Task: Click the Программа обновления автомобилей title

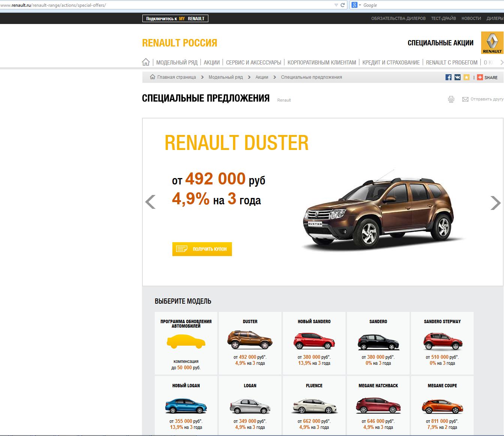Action: [186, 324]
